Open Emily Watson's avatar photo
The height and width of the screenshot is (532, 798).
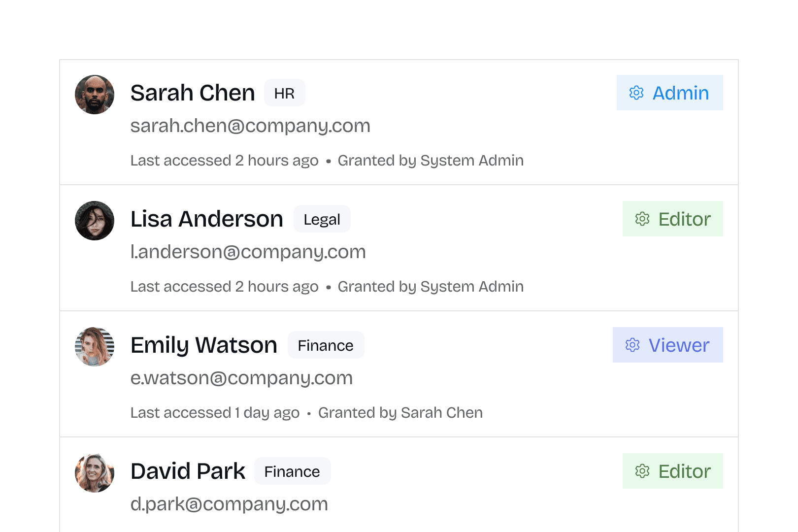pyautogui.click(x=95, y=347)
